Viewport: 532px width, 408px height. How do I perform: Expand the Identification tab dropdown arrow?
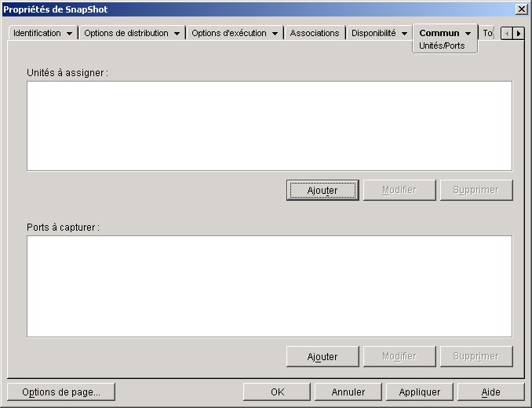[x=69, y=34]
